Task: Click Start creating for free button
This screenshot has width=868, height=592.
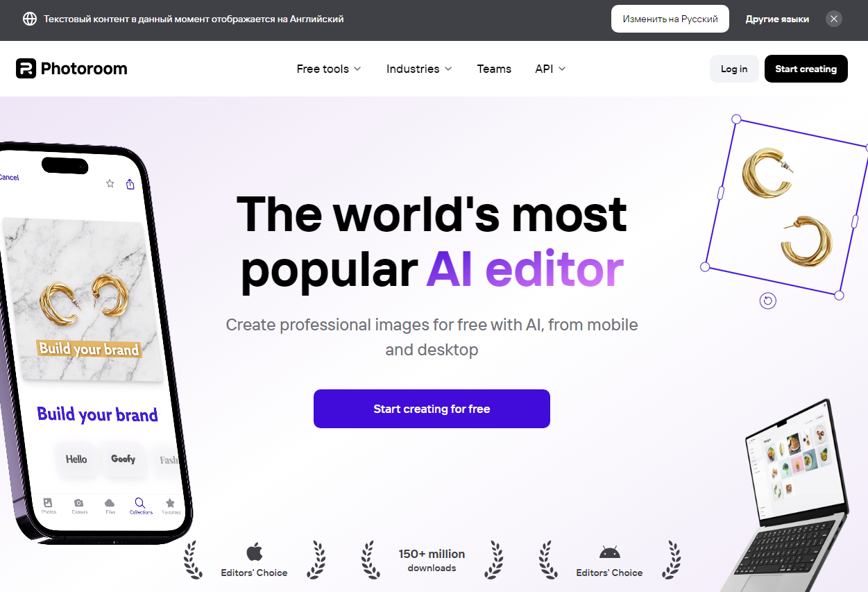Action: [x=432, y=409]
